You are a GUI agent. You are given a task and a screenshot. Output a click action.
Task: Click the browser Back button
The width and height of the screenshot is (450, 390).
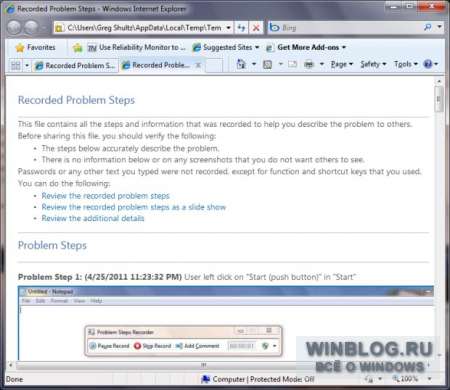click(x=14, y=27)
